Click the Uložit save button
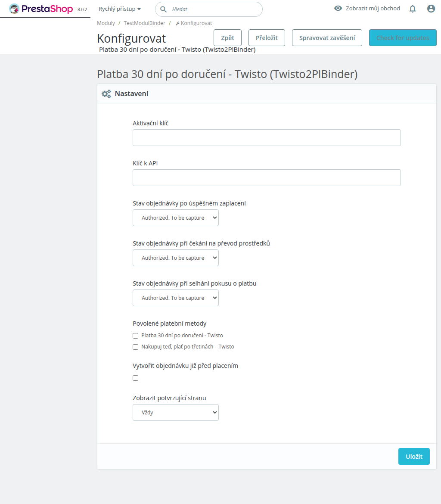 pyautogui.click(x=414, y=457)
